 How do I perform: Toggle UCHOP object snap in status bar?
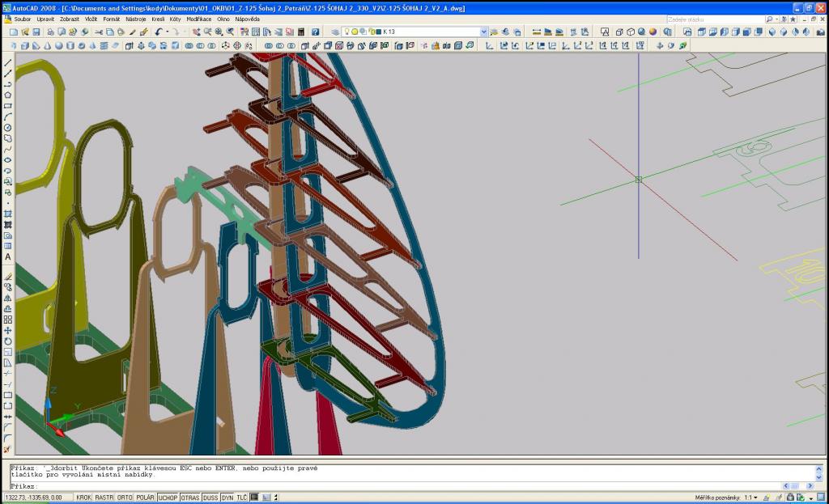point(168,498)
